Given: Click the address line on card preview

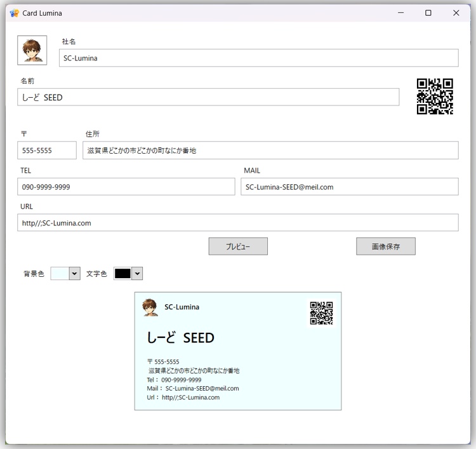Looking at the screenshot, I should click(194, 371).
